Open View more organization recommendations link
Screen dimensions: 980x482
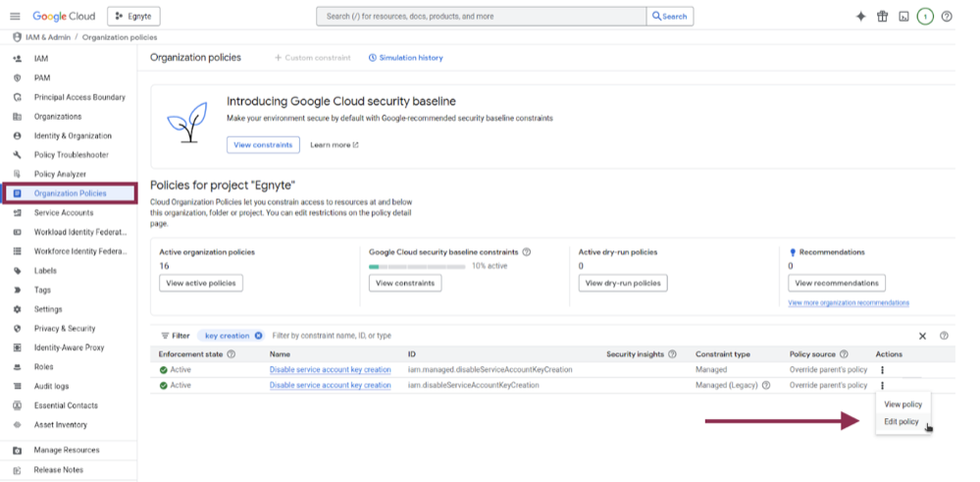coord(849,302)
